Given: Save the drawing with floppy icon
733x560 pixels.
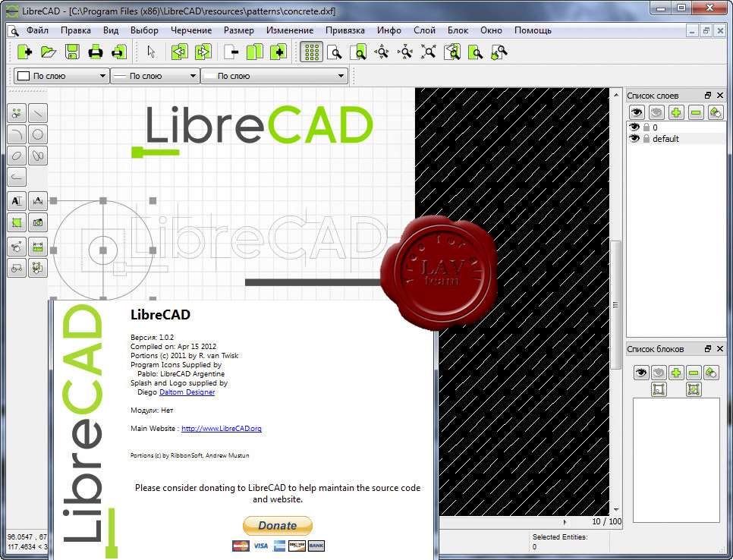Looking at the screenshot, I should click(72, 52).
